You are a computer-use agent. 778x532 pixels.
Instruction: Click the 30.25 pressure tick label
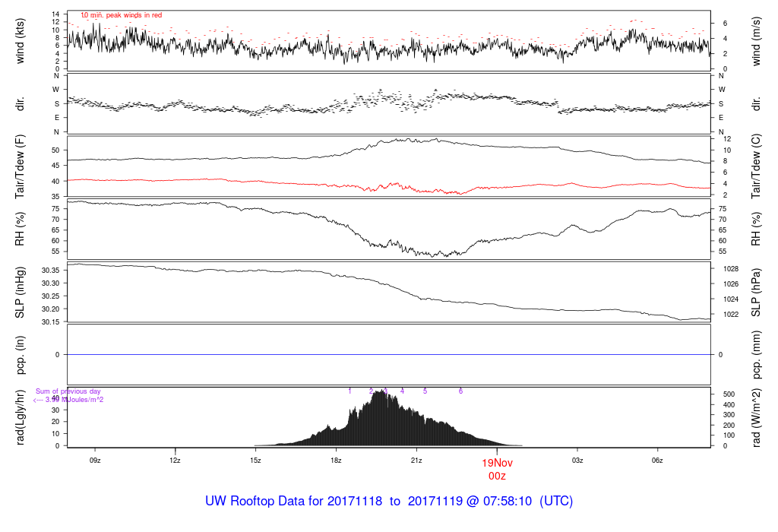point(51,296)
